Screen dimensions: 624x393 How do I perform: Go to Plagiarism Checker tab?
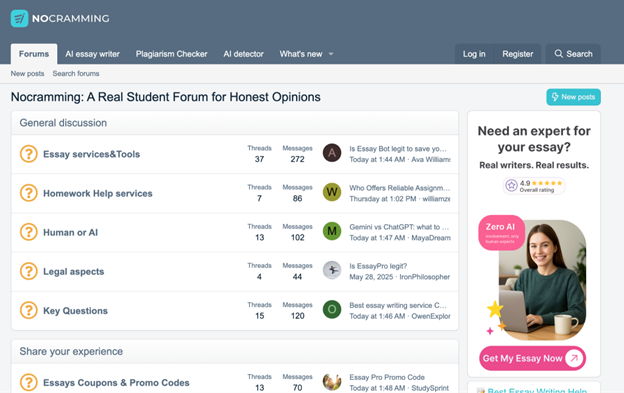172,54
